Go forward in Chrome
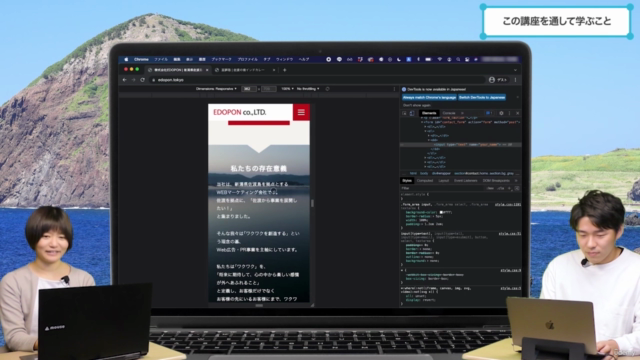The width and height of the screenshot is (640, 360). point(133,80)
